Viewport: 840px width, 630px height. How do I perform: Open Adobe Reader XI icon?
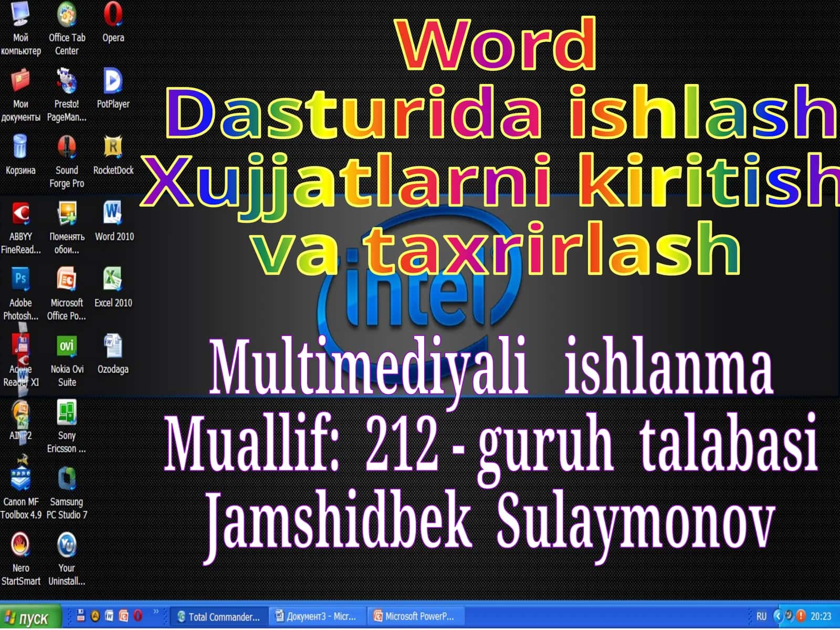(x=20, y=359)
